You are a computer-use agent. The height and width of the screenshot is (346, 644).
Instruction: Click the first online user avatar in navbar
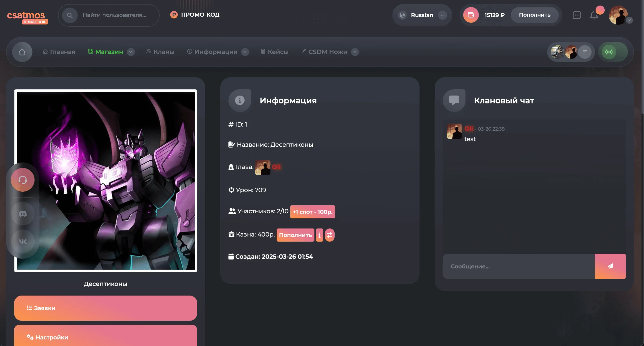click(557, 52)
